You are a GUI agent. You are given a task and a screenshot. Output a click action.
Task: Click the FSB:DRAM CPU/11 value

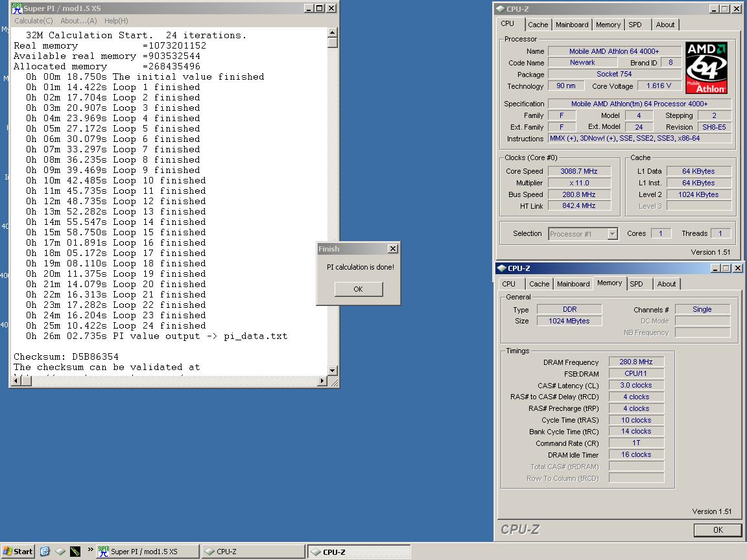pos(636,373)
